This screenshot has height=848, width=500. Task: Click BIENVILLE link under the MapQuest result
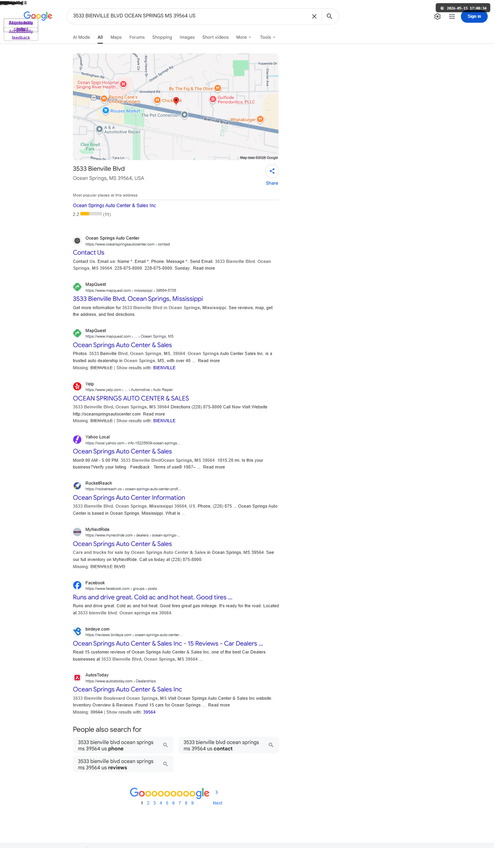coord(164,368)
